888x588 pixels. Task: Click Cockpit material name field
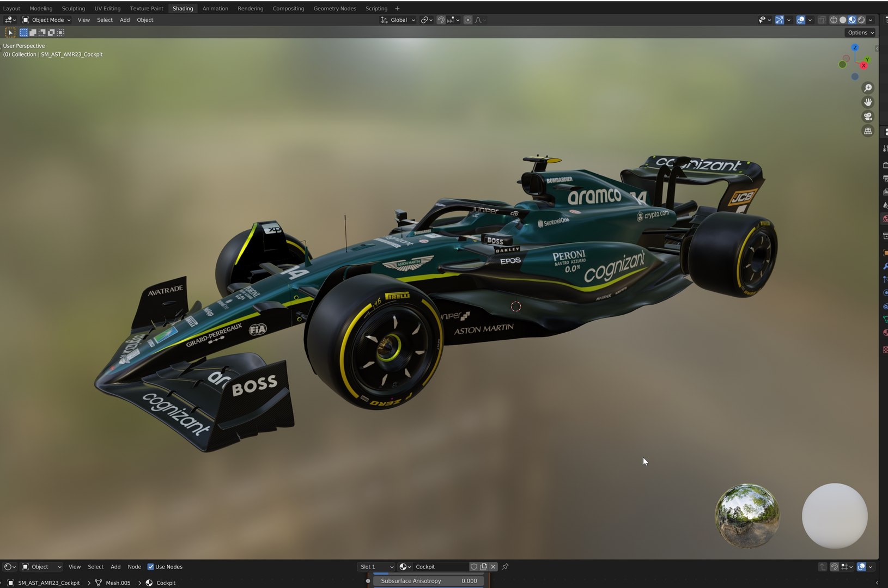click(440, 567)
